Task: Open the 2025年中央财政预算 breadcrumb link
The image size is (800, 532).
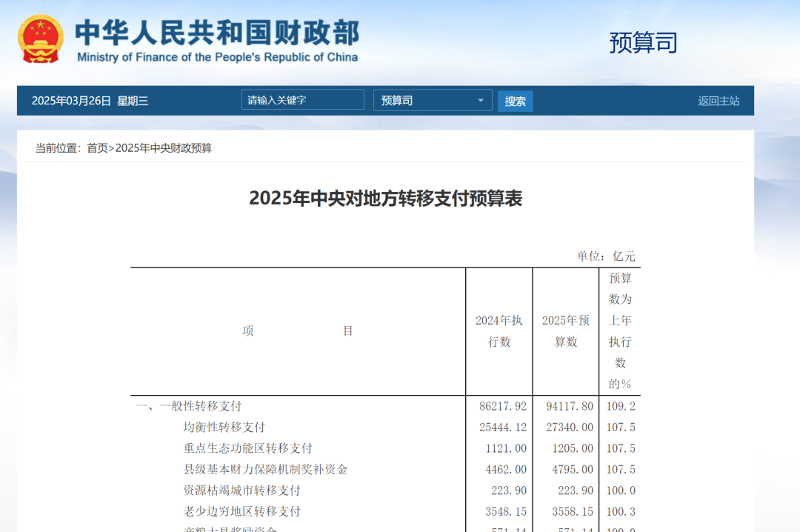Action: tap(164, 148)
